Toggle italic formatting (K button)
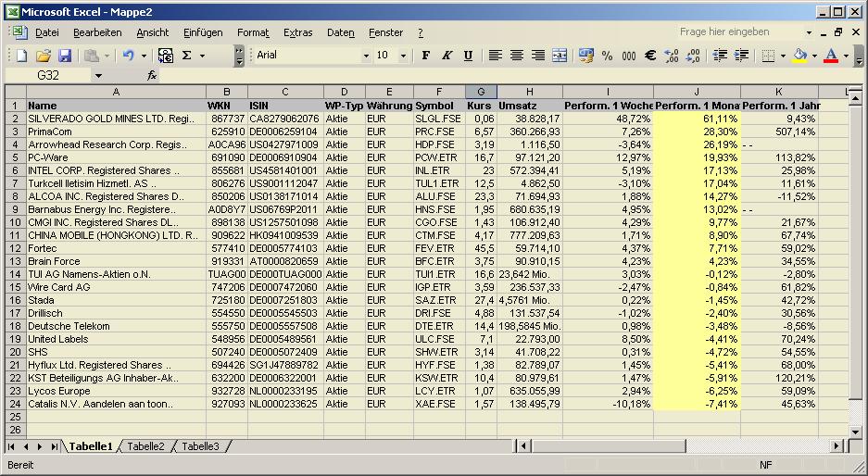The height and width of the screenshot is (476, 868). tap(447, 56)
